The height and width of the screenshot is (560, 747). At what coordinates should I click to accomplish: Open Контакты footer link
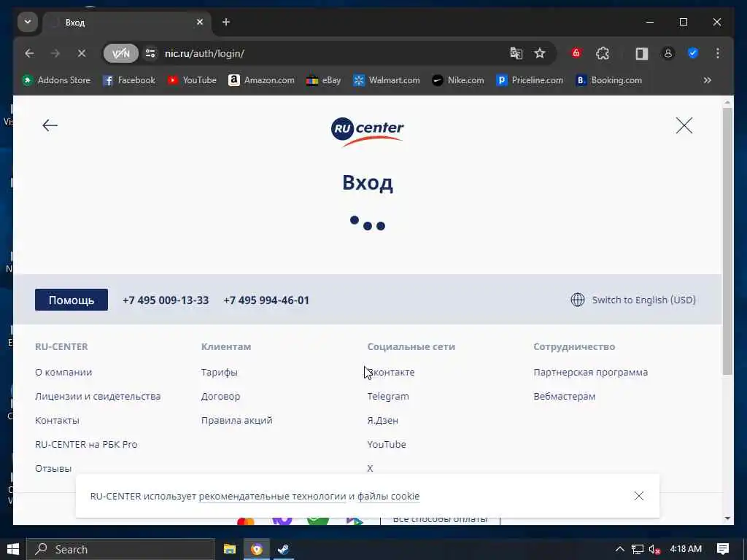pos(57,421)
